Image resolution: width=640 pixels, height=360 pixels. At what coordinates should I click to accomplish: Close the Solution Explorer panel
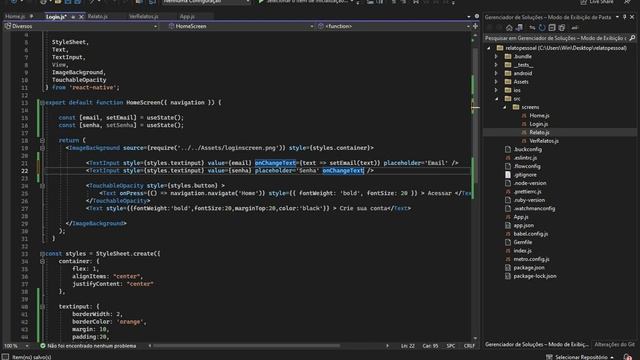click(632, 17)
